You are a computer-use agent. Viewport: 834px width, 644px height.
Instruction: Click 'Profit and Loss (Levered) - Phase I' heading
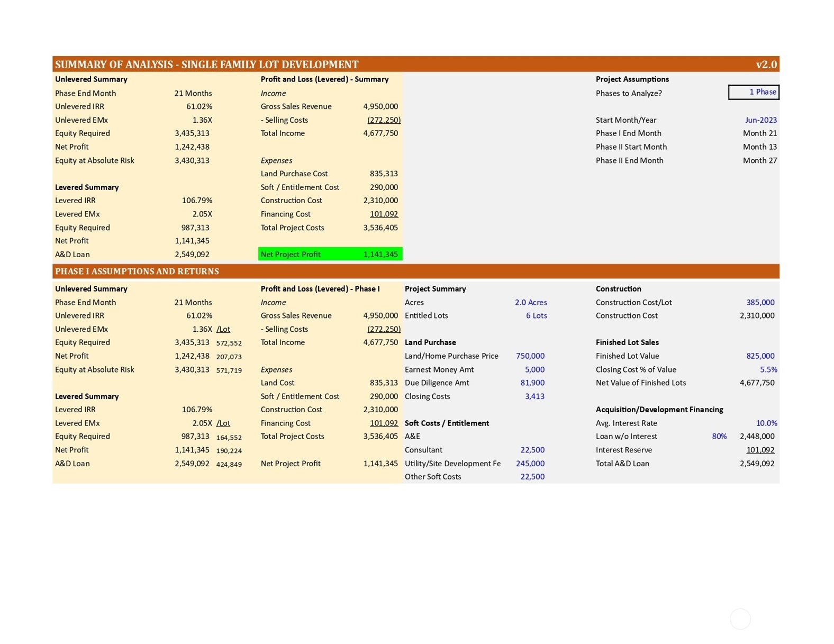pyautogui.click(x=320, y=289)
